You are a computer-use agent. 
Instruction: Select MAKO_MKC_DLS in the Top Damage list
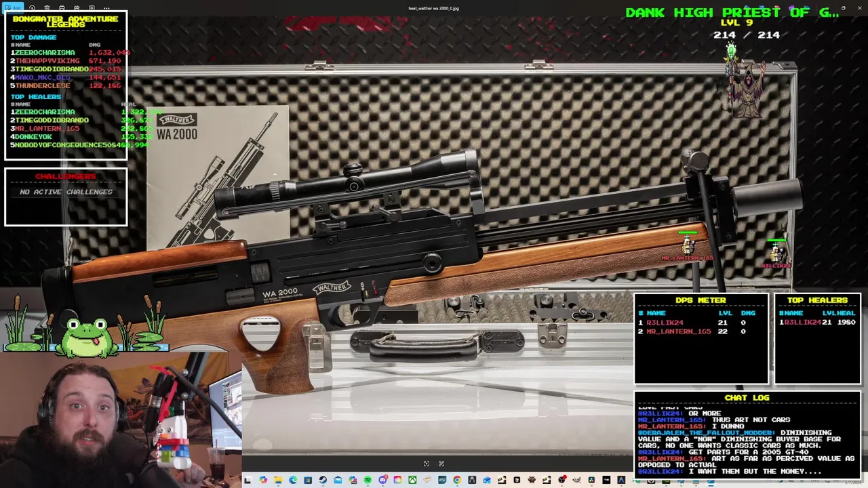[43, 78]
